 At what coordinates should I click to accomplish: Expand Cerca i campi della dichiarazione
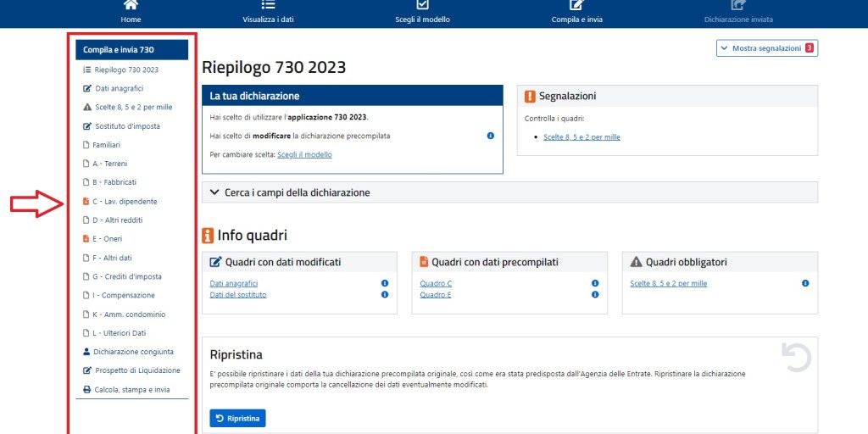[x=509, y=192]
